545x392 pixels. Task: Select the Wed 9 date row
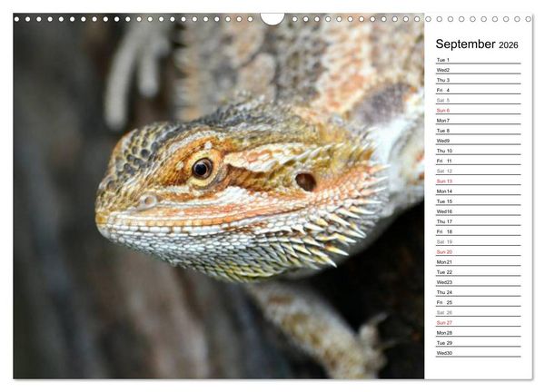point(479,141)
